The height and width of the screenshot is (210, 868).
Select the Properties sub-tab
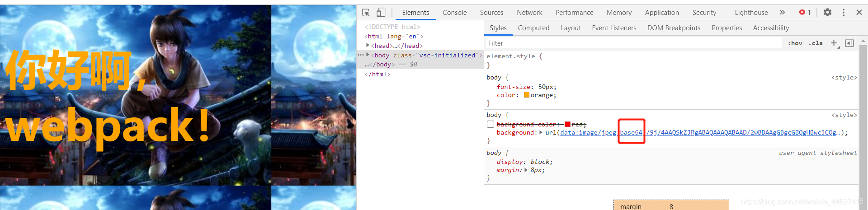[x=726, y=28]
